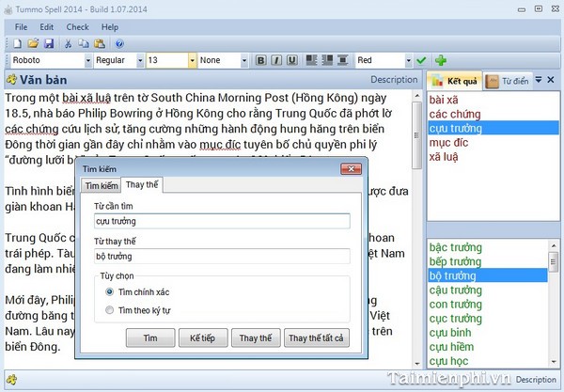Screen dimensions: 564x392
Task: Switch to Kết quả tab
Action: click(x=455, y=81)
